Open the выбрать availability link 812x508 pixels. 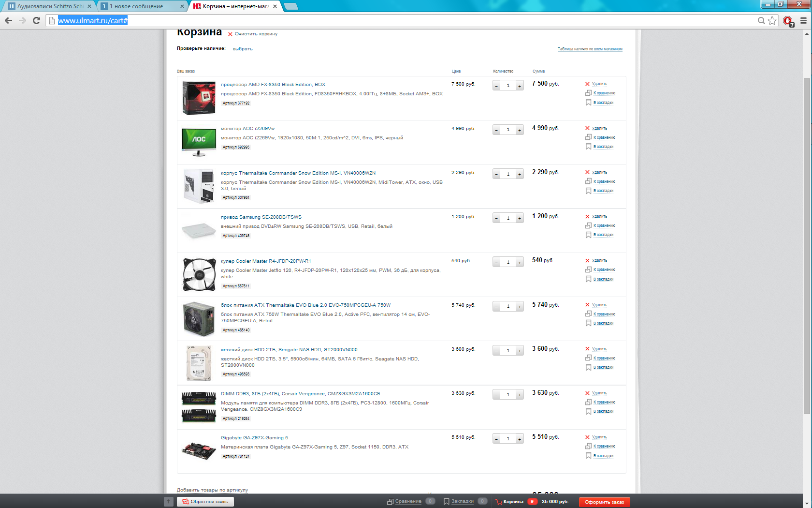(243, 49)
